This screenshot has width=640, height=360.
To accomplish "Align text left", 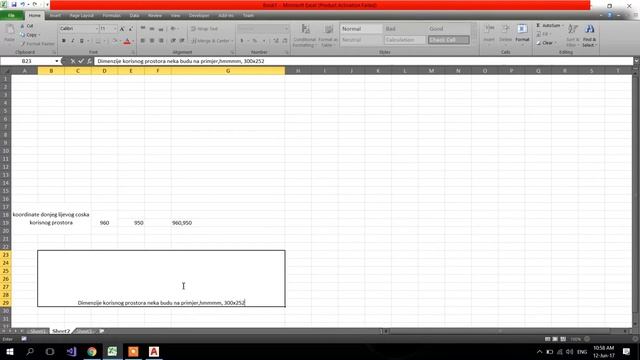I will [143, 41].
